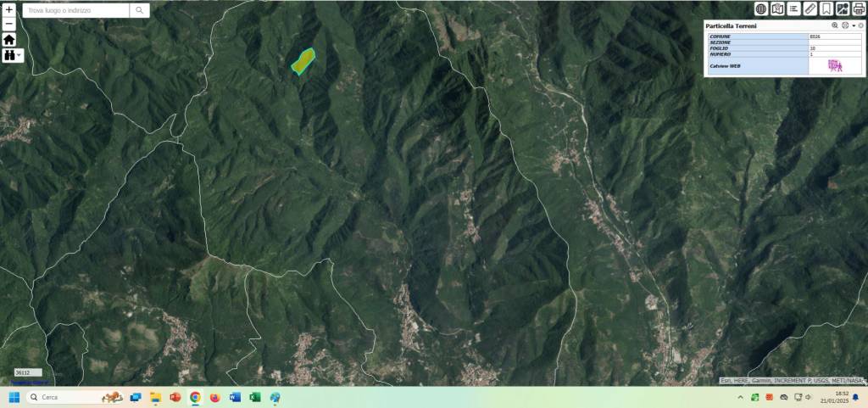Zoom out with the minus button

click(8, 24)
